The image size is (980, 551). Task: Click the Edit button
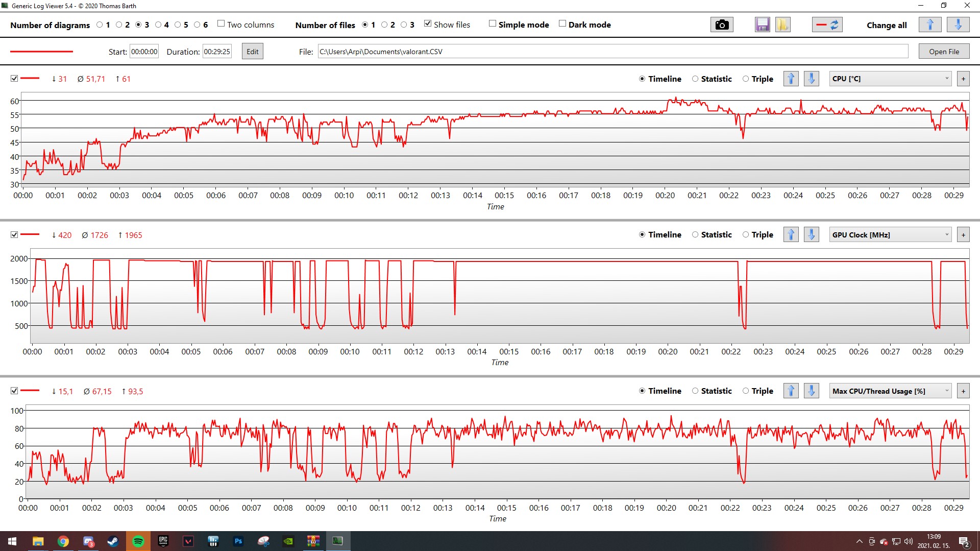click(253, 52)
